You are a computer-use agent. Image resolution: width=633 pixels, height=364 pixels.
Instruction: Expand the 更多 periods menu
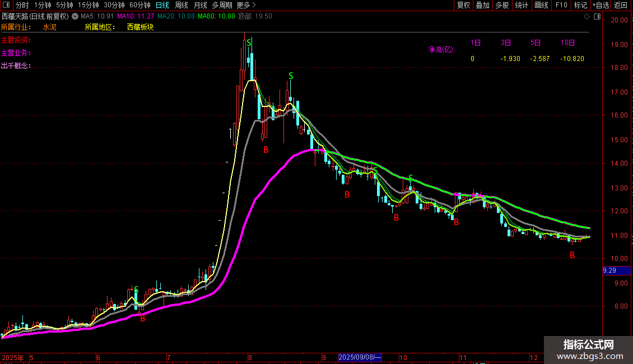click(x=246, y=5)
